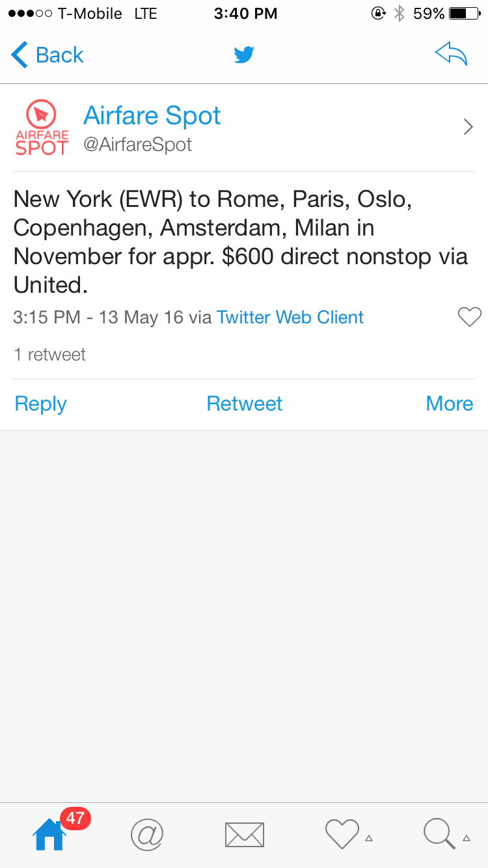The width and height of the screenshot is (488, 868).
Task: Open the Mentions tab
Action: tap(146, 834)
